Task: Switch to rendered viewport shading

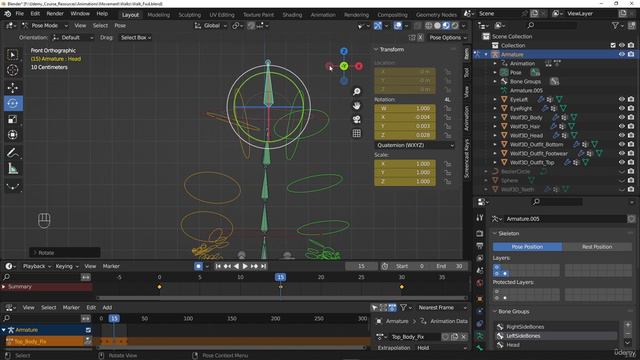Action: (x=455, y=25)
